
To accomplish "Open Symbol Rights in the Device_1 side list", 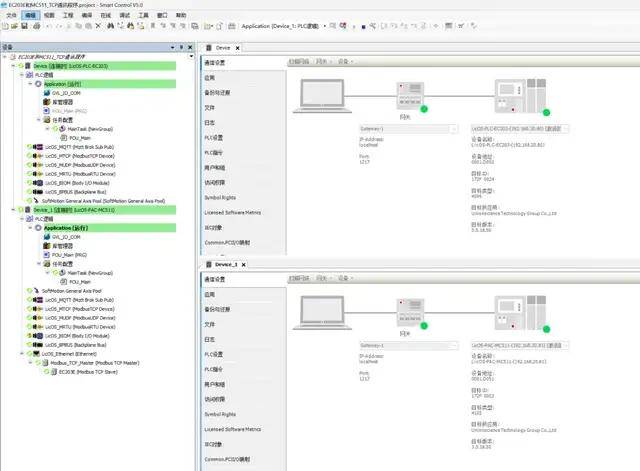I will (x=223, y=412).
